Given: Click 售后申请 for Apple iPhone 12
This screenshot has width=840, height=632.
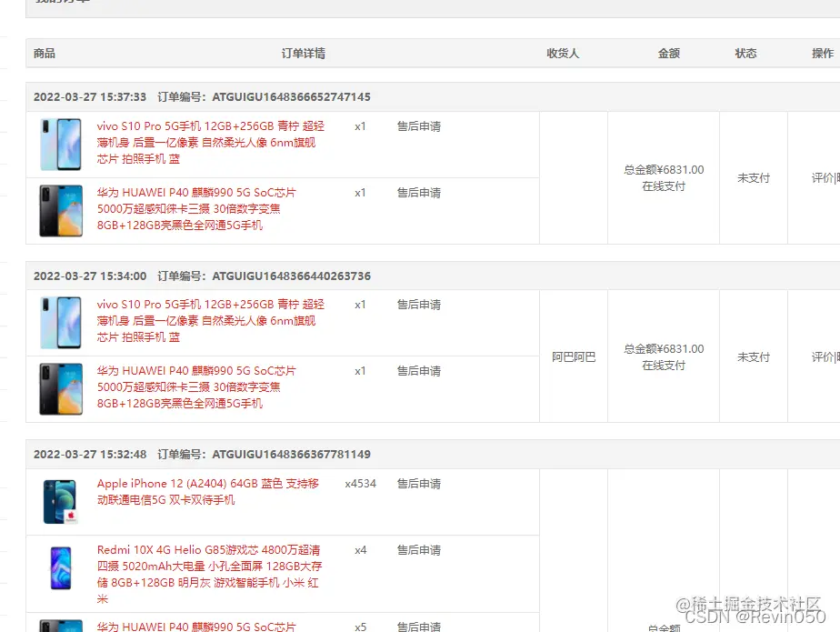Looking at the screenshot, I should tap(419, 484).
